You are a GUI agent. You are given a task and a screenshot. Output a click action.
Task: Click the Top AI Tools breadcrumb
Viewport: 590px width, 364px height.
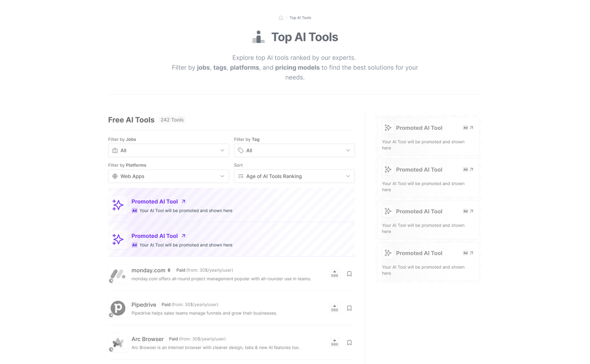point(300,18)
